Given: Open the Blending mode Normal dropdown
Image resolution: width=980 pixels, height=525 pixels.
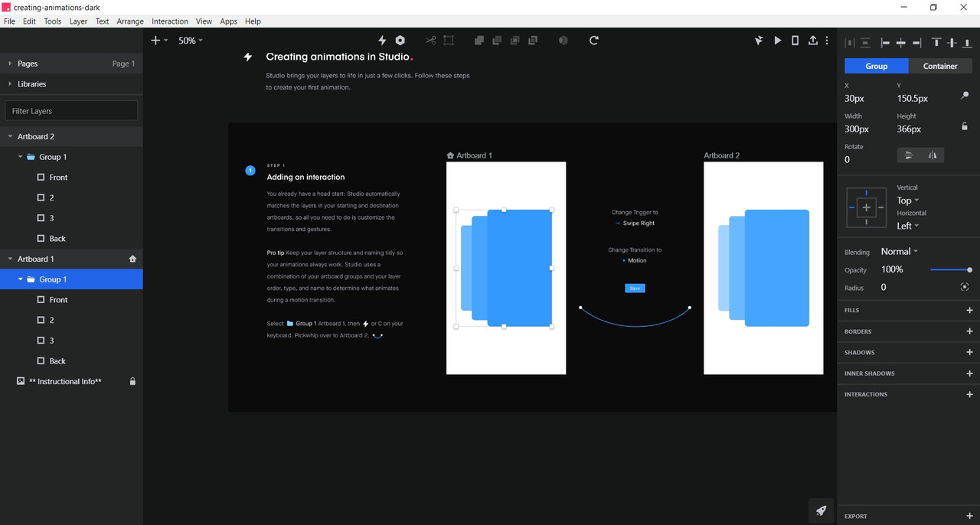Looking at the screenshot, I should point(900,251).
